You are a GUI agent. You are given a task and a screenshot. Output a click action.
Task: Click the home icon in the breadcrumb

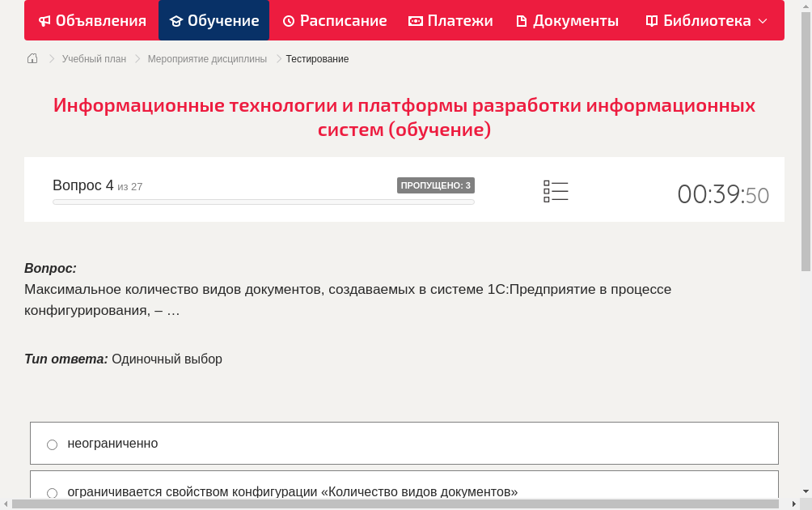[32, 58]
